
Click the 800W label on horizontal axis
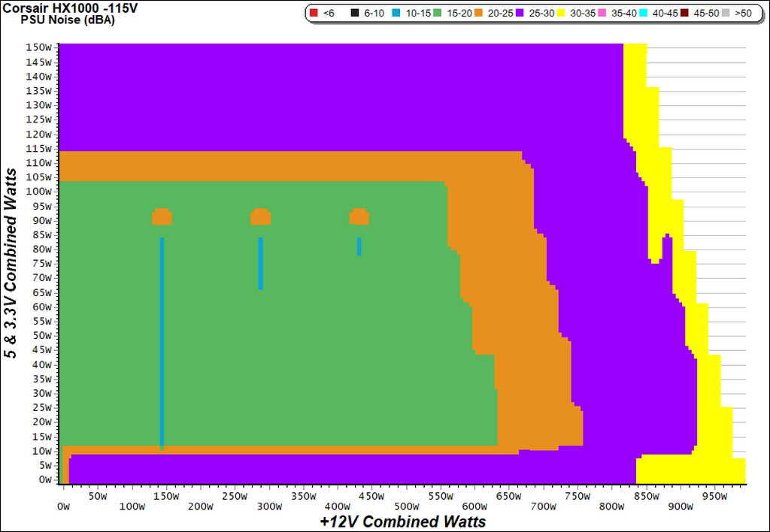(x=611, y=506)
